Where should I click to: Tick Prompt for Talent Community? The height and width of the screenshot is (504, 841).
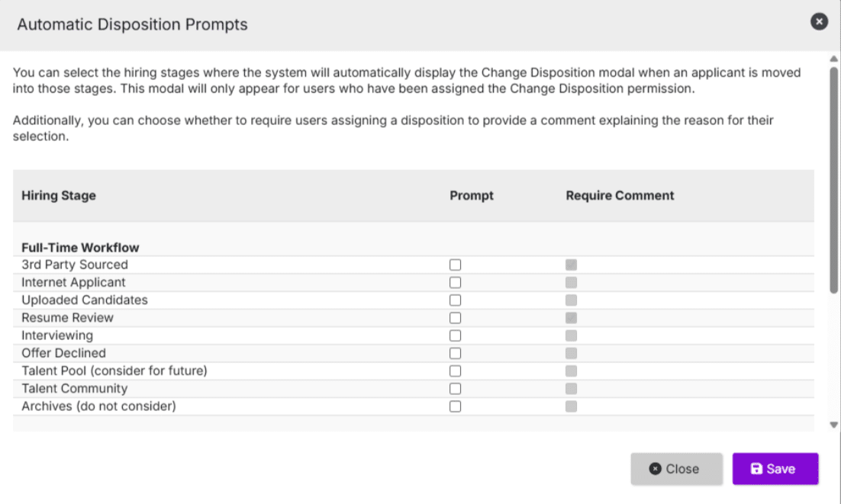coord(456,389)
